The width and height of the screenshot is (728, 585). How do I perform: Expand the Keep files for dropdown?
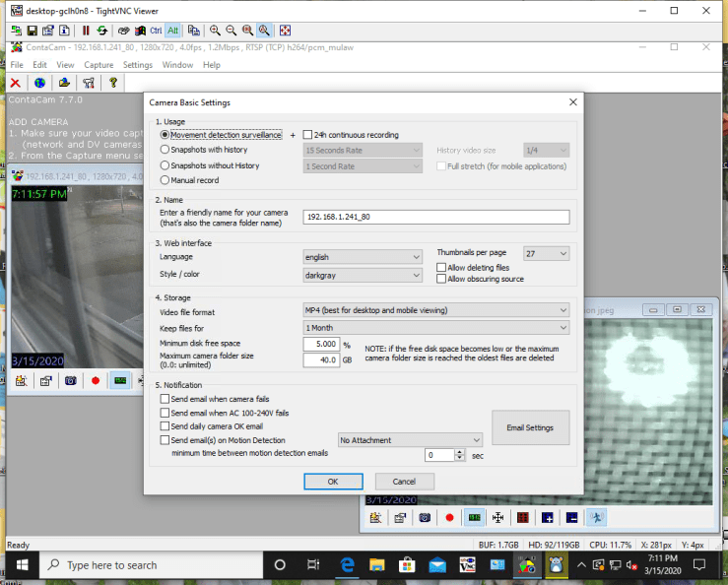point(434,327)
